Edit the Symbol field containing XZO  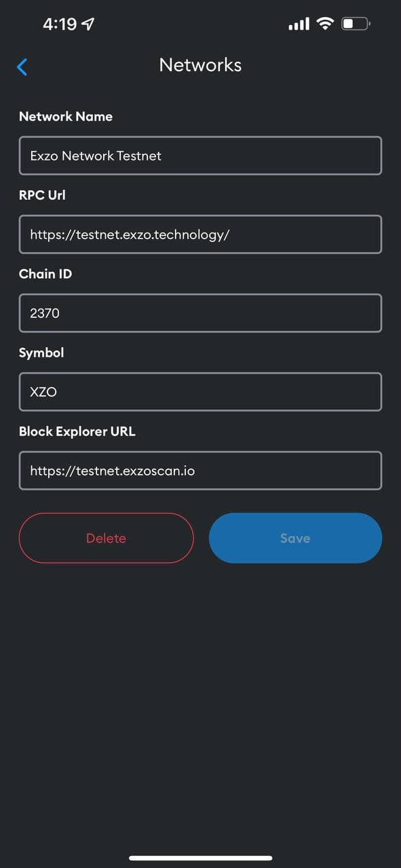point(200,391)
